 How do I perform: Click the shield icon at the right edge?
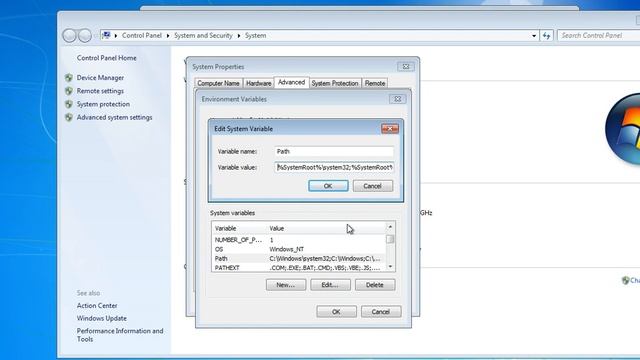coord(625,280)
